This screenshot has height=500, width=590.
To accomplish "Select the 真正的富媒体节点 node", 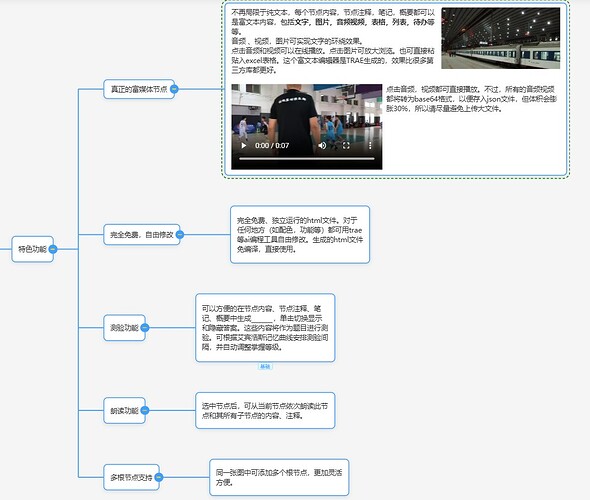I will click(138, 89).
